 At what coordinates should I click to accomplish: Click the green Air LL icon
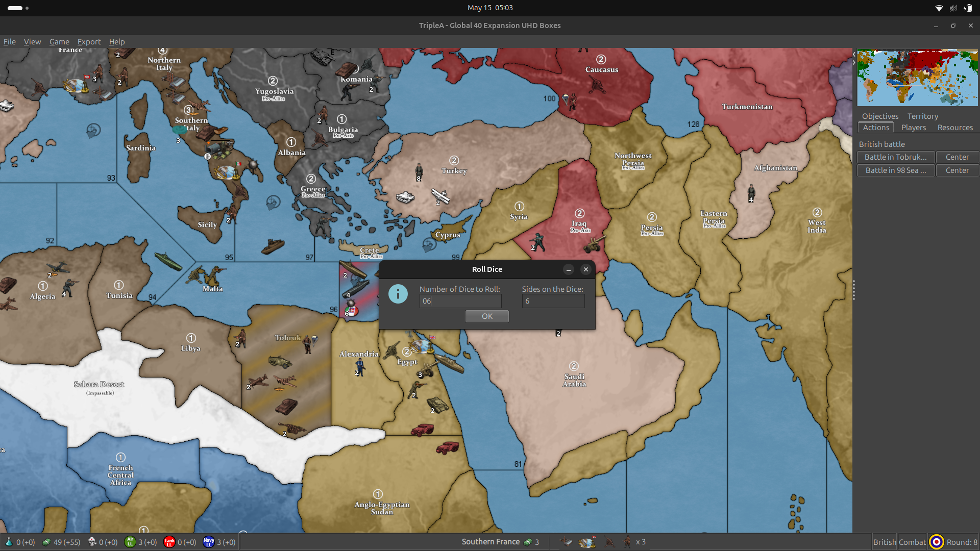[130, 542]
